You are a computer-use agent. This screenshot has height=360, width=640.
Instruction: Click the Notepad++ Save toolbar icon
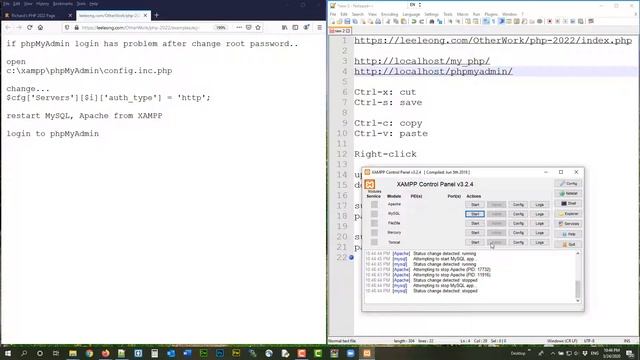coord(347,21)
